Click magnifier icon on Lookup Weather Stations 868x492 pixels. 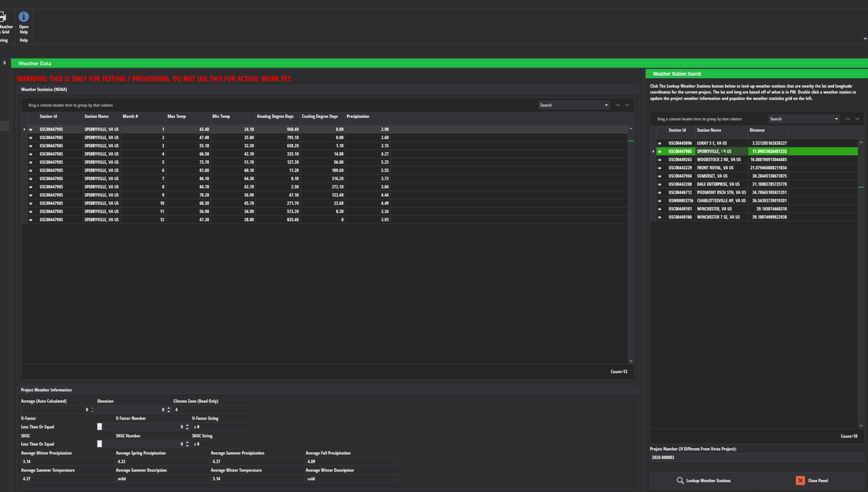[680, 481]
